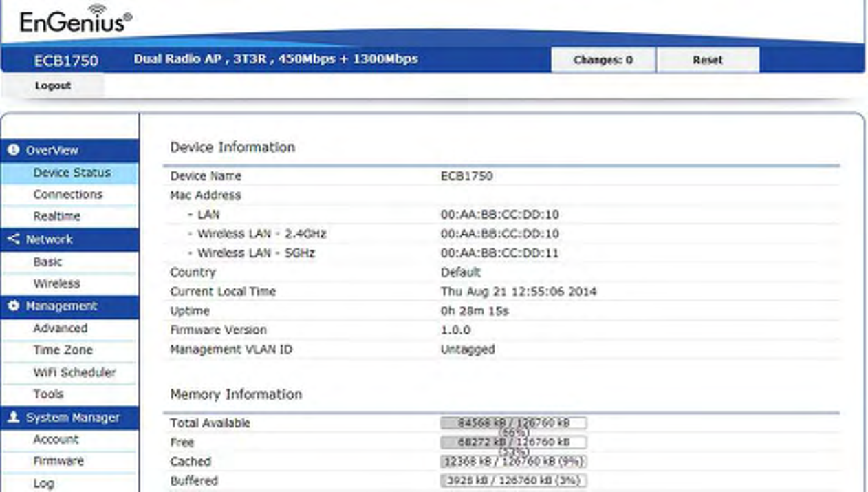Open the WiFi Scheduler page
Image resolution: width=868 pixels, height=492 pixels.
(74, 372)
